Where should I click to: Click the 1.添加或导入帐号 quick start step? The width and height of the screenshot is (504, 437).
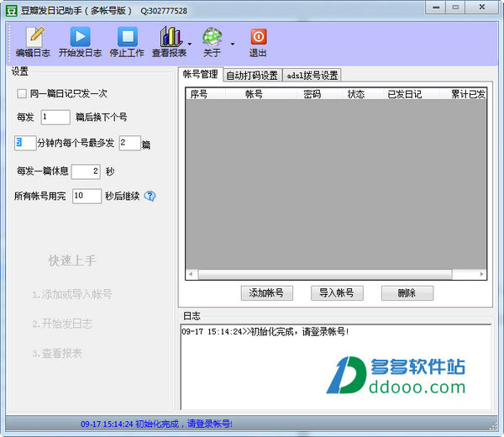point(72,294)
